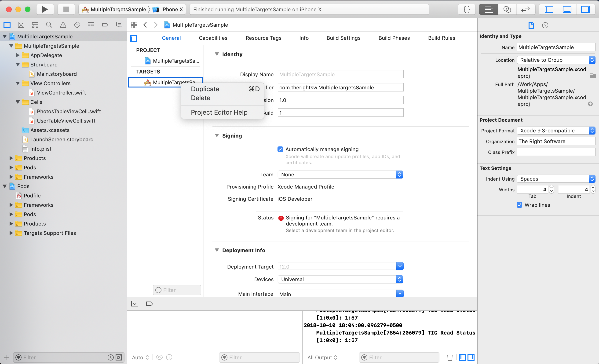Toggle Automatically manage signing checkbox
The width and height of the screenshot is (599, 364).
(x=280, y=149)
